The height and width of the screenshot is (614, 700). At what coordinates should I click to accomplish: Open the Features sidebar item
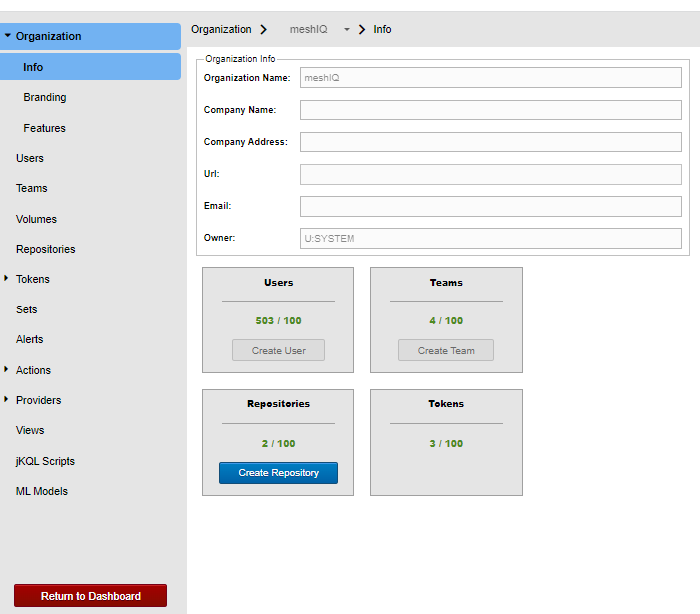[x=44, y=128]
